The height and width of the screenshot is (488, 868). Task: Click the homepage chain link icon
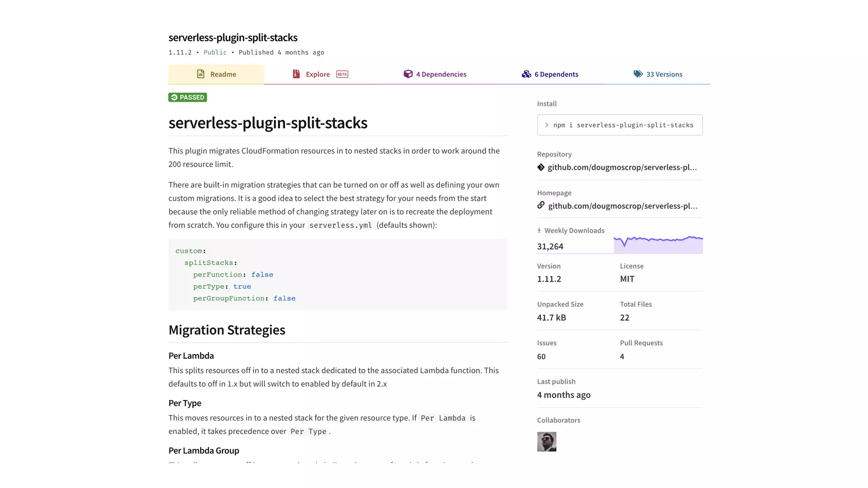point(541,205)
